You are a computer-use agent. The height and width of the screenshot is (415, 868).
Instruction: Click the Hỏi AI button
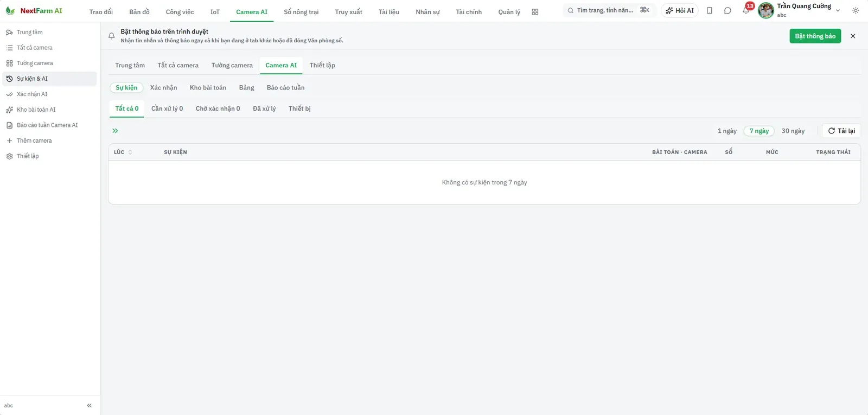(680, 10)
